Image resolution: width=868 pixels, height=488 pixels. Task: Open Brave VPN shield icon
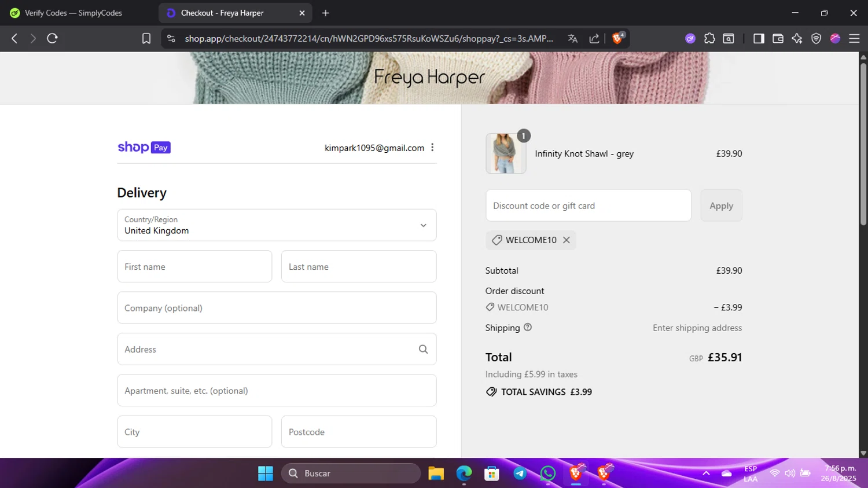pos(816,38)
